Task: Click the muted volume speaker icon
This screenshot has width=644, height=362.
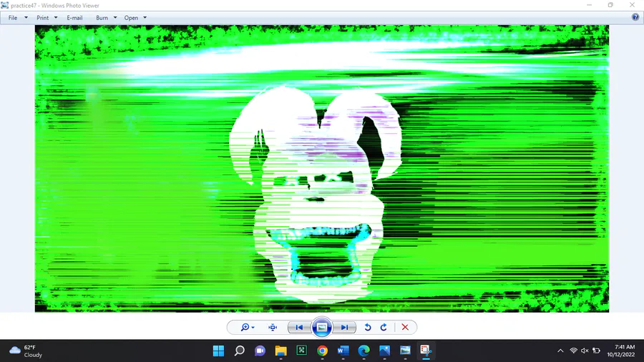Action: (585, 351)
